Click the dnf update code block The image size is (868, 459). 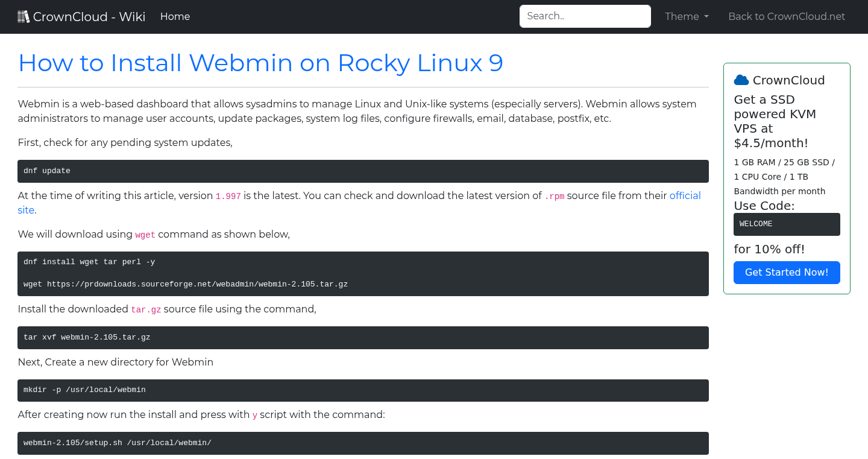(362, 171)
